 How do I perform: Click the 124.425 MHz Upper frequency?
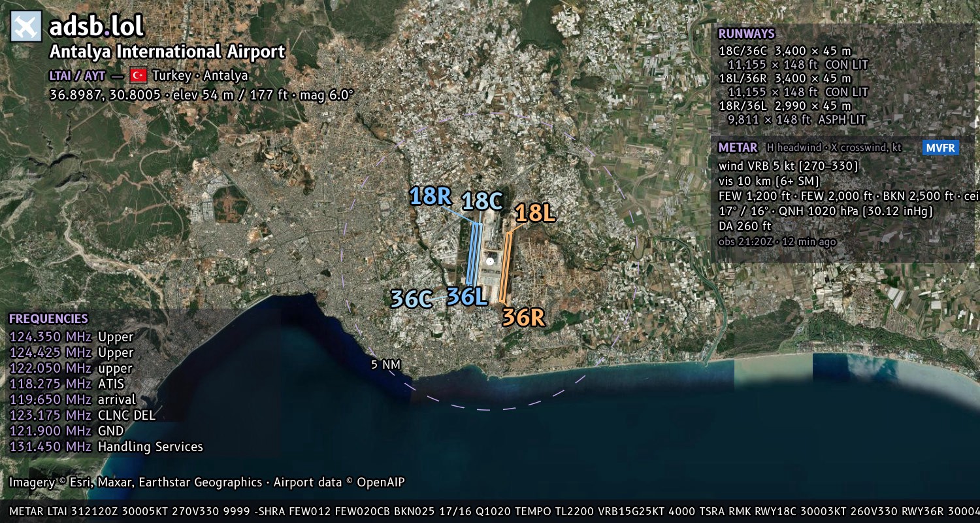71,352
